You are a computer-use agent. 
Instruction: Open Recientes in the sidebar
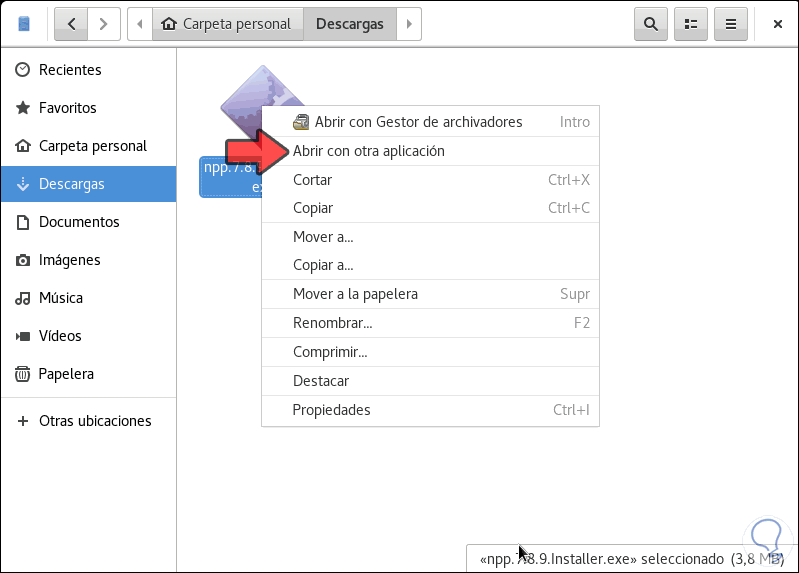click(x=69, y=70)
